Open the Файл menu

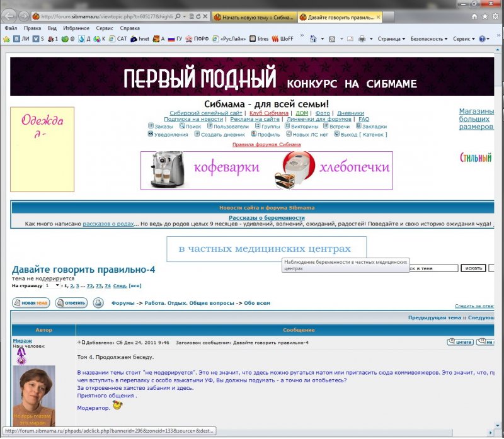[x=11, y=28]
